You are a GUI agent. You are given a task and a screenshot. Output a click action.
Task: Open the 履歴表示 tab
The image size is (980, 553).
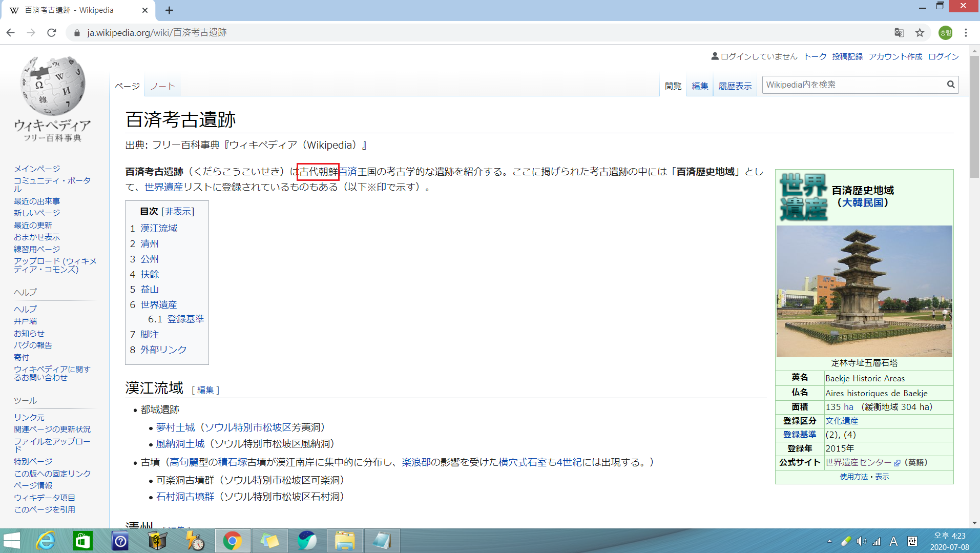pos(735,86)
